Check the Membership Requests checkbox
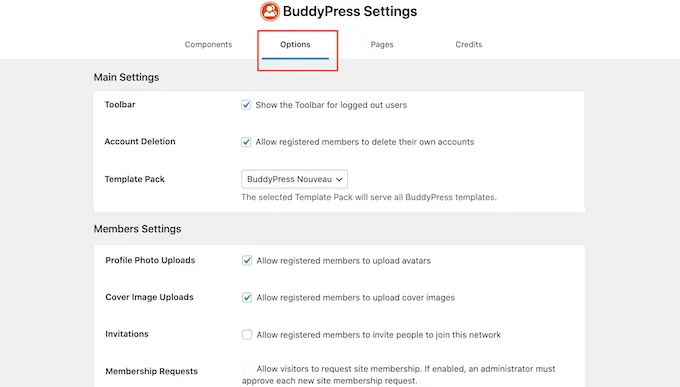This screenshot has height=387, width=680. 247,369
